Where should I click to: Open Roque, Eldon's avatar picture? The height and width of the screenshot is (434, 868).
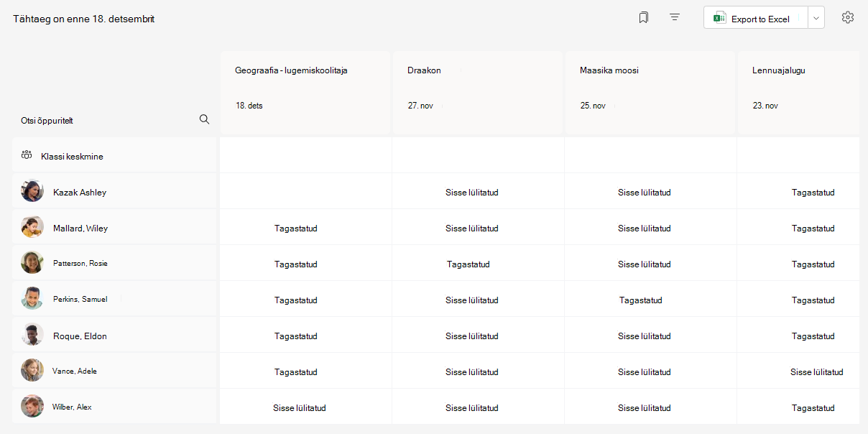click(x=32, y=335)
